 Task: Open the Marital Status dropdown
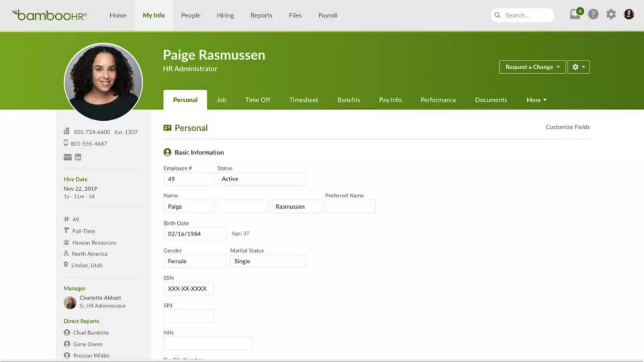click(x=268, y=261)
